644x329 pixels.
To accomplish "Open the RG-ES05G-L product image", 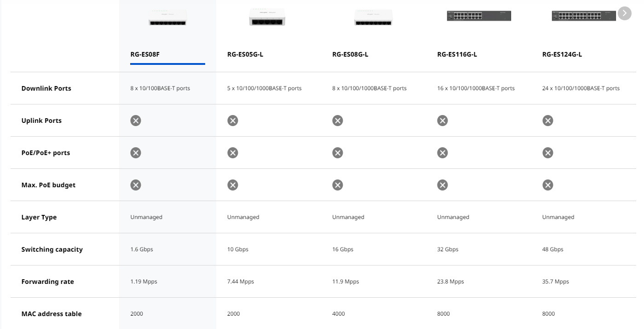I will click(267, 17).
